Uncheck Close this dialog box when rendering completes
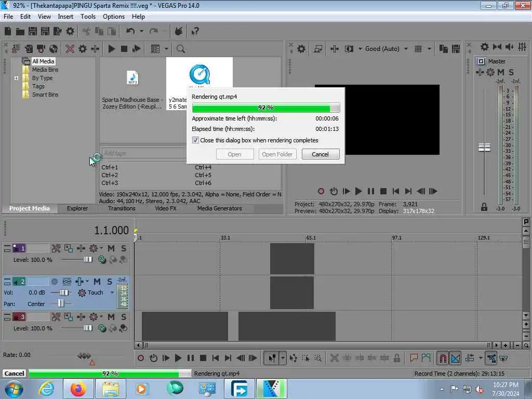 [195, 140]
